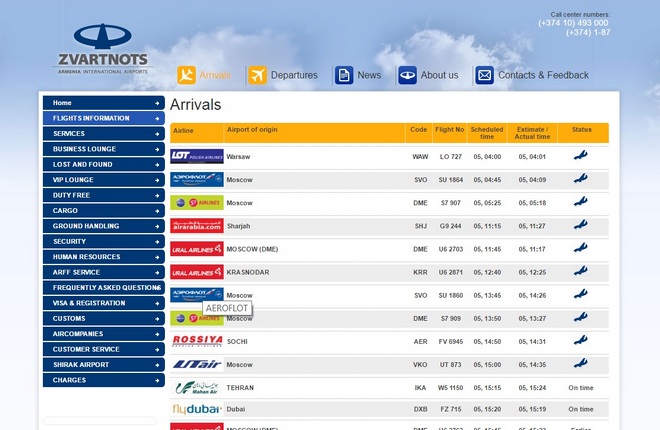Click the airarabia.com logo
Viewport: 660px width, 430px height.
(197, 226)
